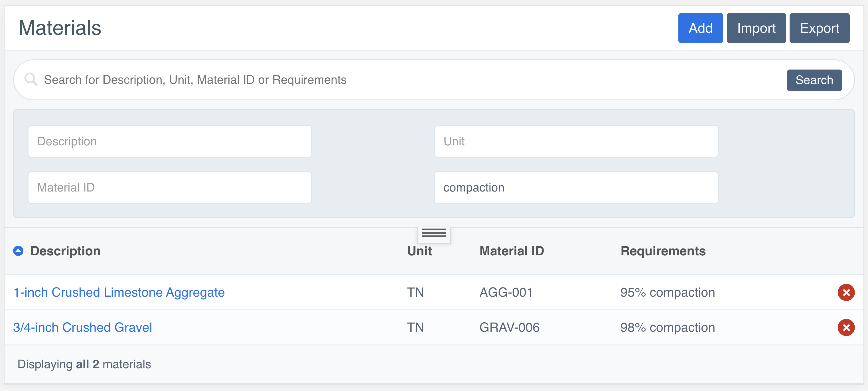Export the materials list
This screenshot has width=868, height=391.
(x=819, y=28)
